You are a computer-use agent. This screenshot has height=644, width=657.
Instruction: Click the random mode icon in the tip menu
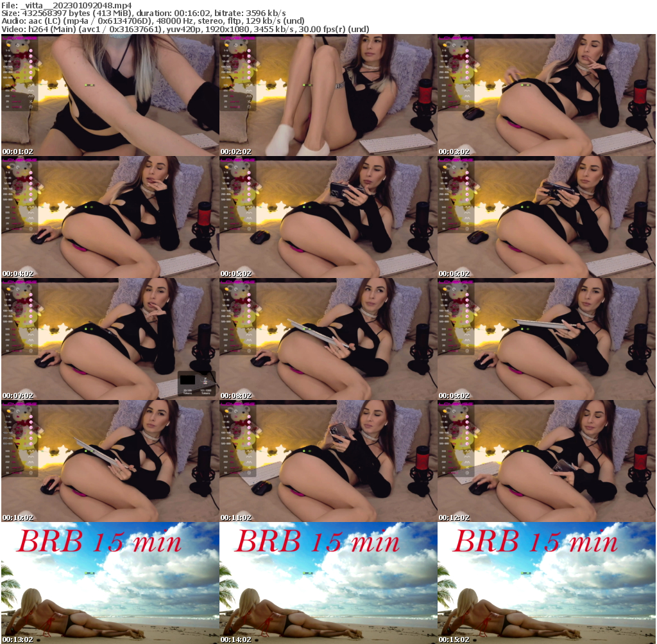point(31,107)
